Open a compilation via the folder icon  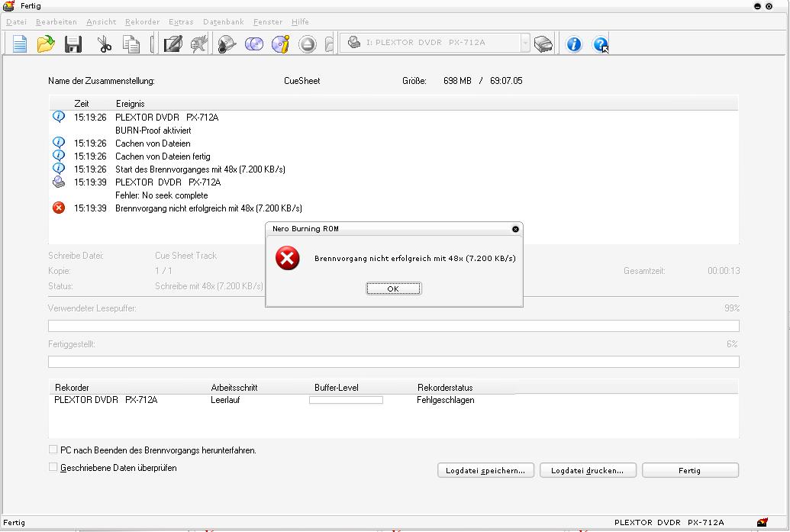(46, 44)
